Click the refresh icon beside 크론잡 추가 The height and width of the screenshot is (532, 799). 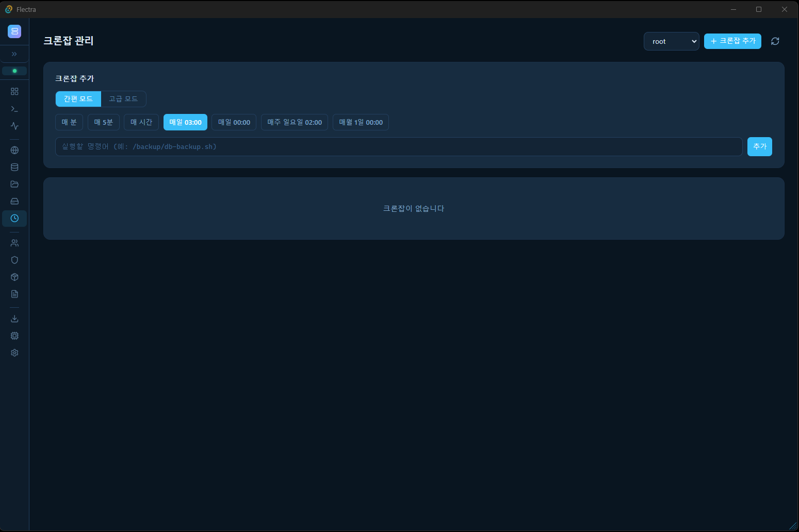click(775, 41)
